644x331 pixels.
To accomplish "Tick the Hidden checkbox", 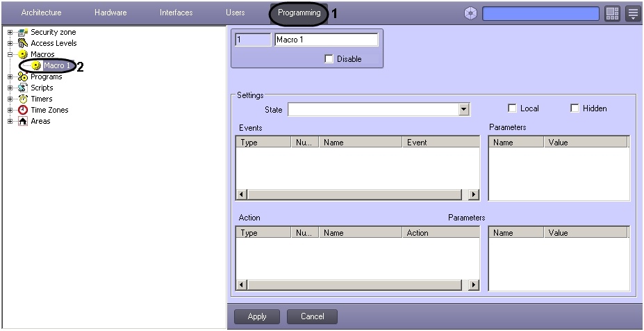I will [x=575, y=108].
